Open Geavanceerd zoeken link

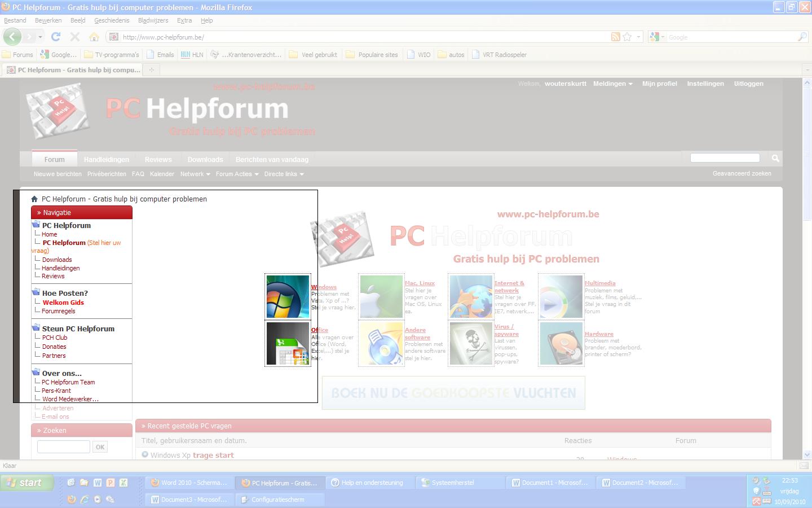(742, 173)
